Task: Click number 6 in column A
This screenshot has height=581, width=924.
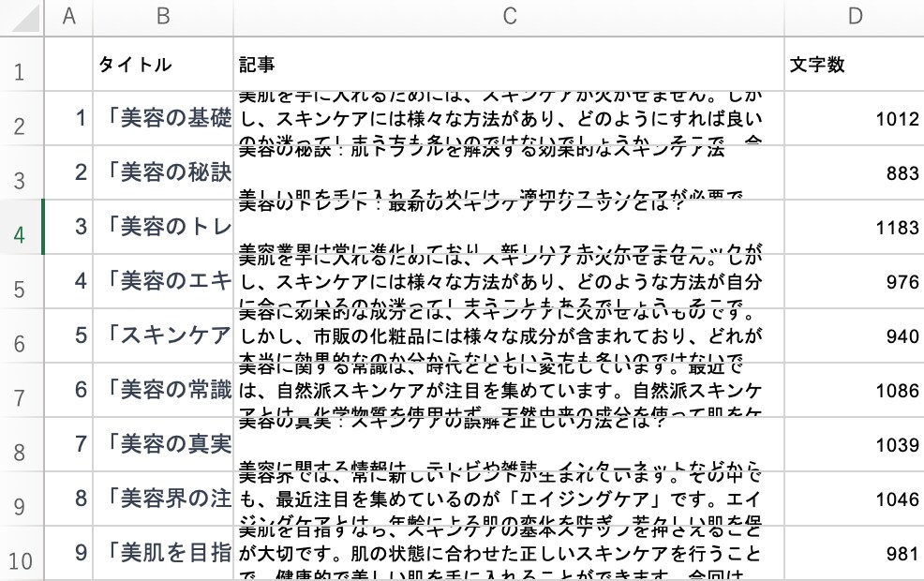Action: [x=68, y=390]
